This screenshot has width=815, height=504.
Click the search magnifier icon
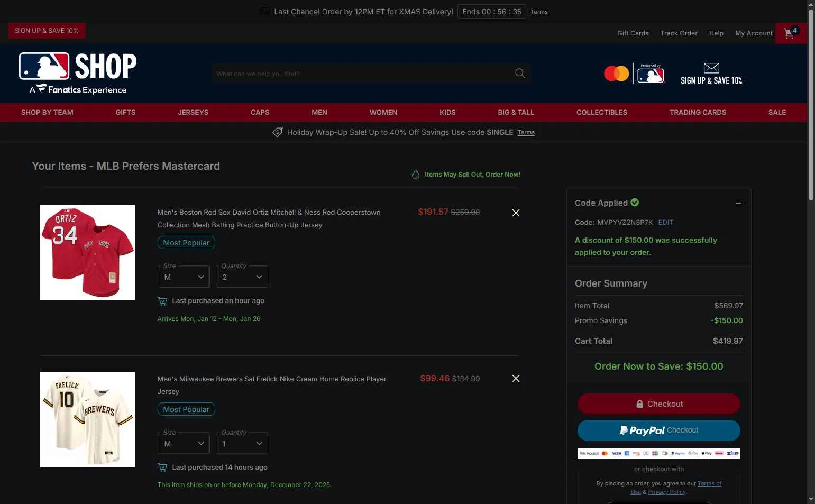pos(520,74)
